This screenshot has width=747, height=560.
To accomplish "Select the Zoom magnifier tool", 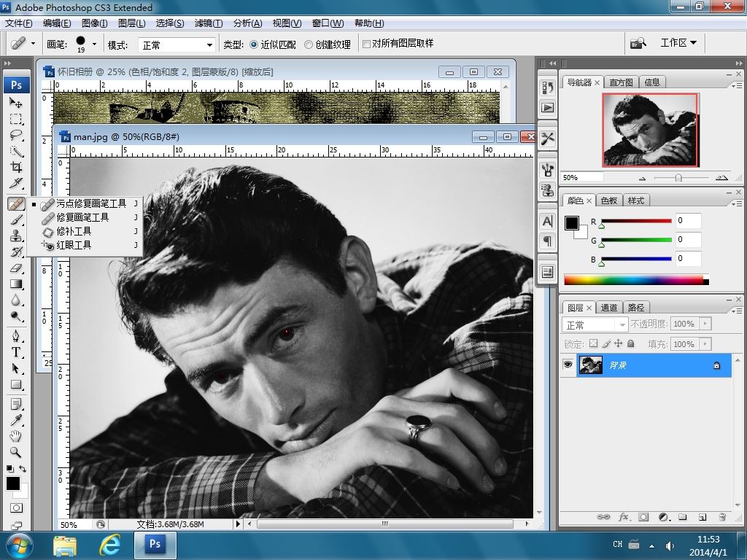I will (x=16, y=451).
